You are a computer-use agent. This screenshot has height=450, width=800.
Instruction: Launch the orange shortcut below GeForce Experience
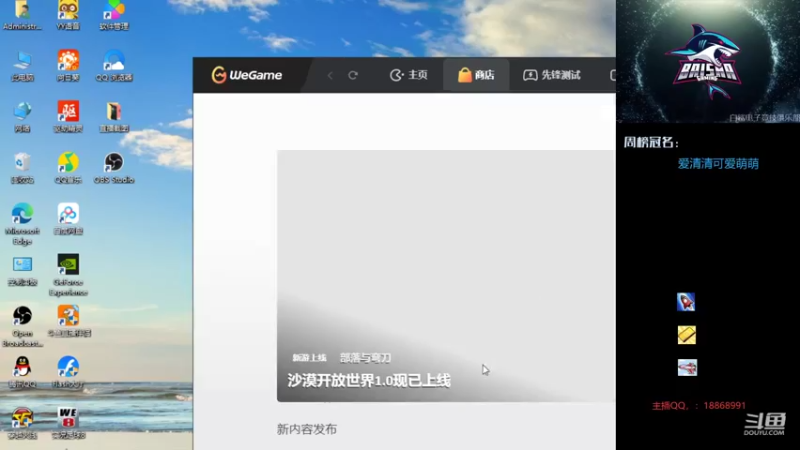point(69,321)
